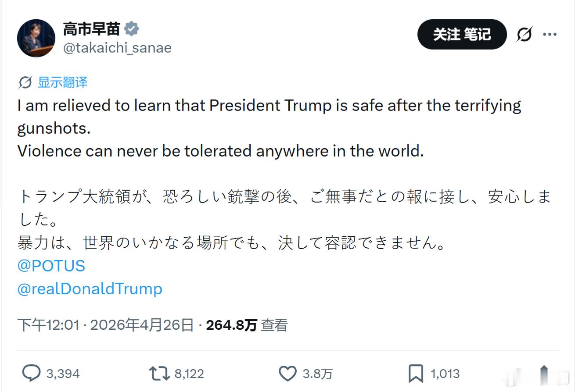Click the Grok icon beside 显示翻译
Screen dimensions: 575x392
(26, 82)
